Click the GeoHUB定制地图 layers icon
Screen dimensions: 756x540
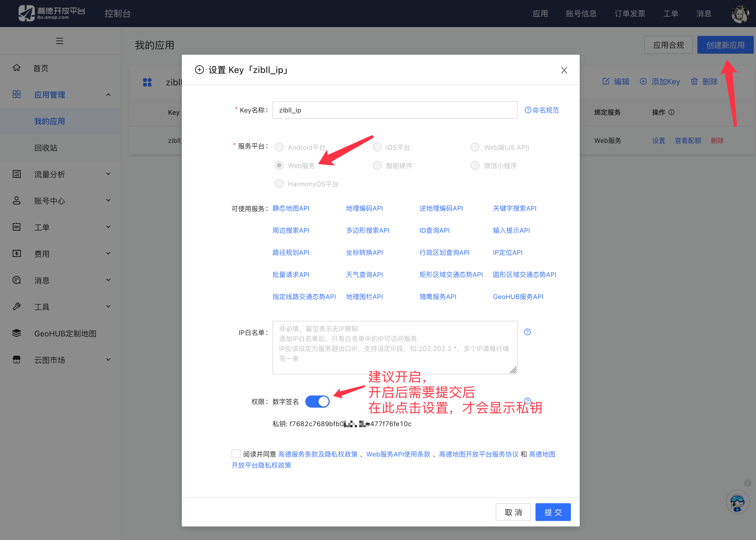(17, 333)
